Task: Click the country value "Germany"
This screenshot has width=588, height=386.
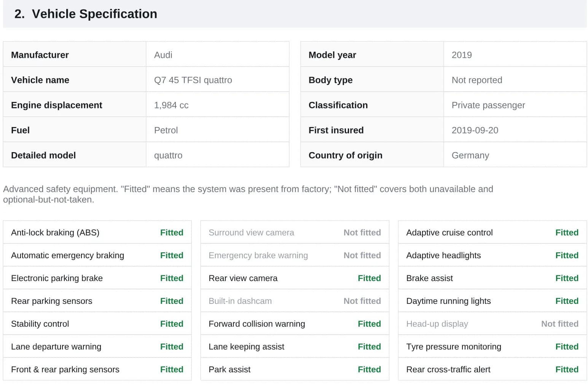Action: (x=470, y=155)
